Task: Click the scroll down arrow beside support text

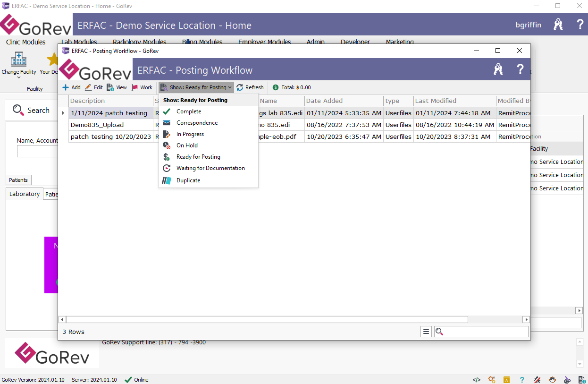Action: (x=580, y=364)
